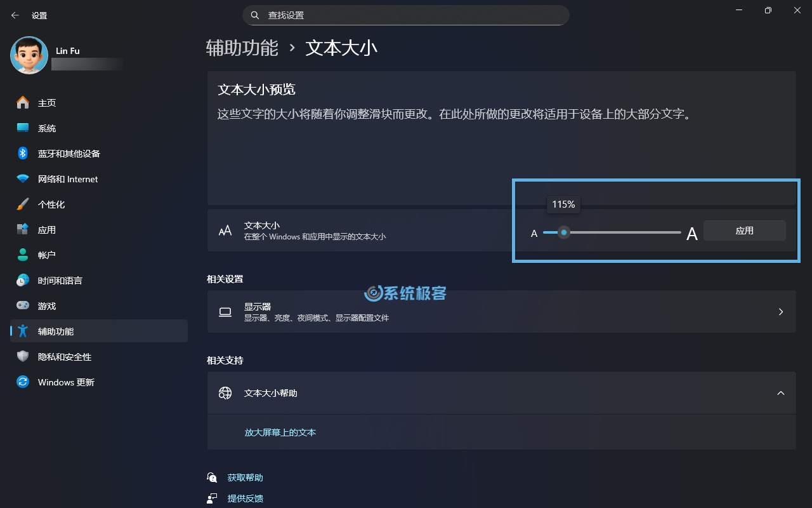Click the 应用 apply button

pyautogui.click(x=744, y=231)
